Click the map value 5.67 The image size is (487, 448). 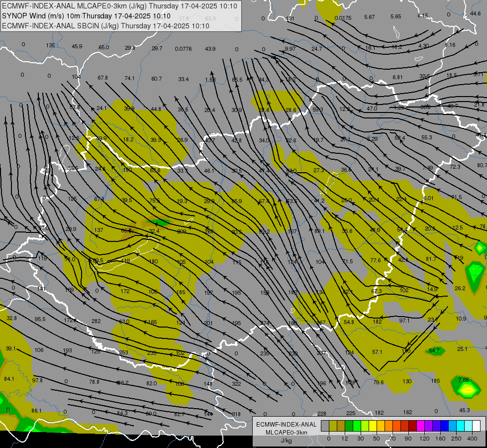(x=370, y=17)
